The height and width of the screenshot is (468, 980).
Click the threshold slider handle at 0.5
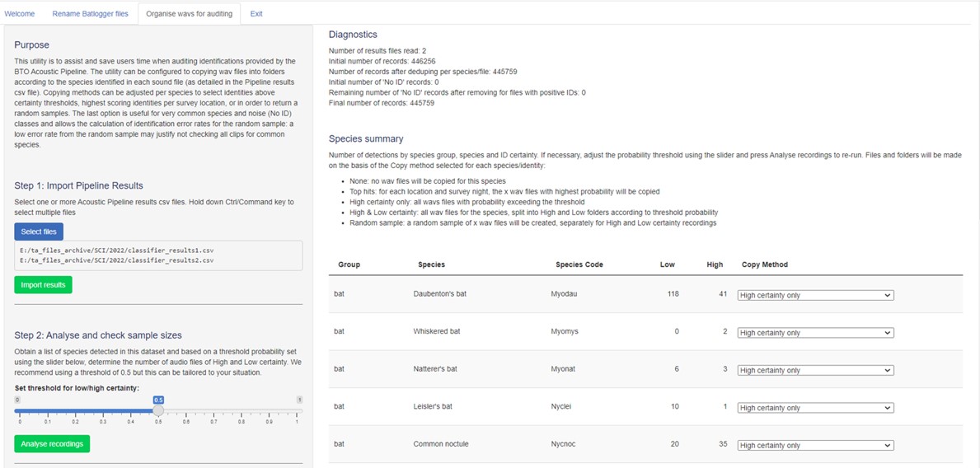(x=158, y=410)
